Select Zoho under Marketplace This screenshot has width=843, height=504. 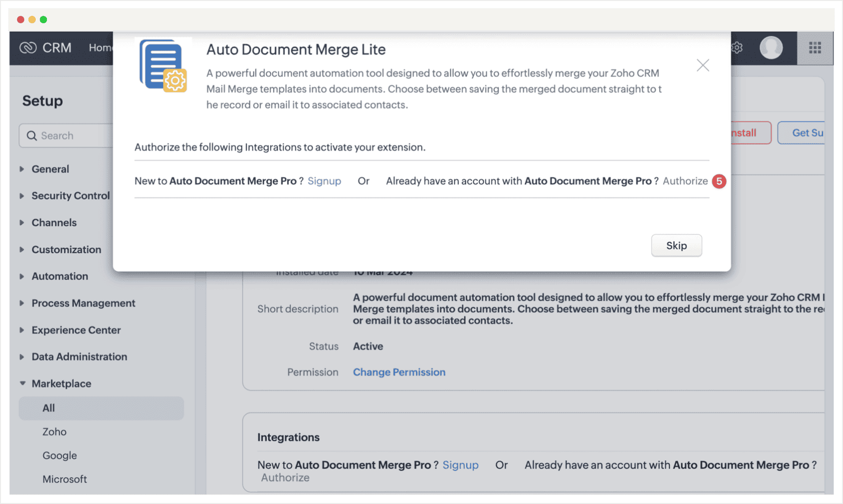54,432
